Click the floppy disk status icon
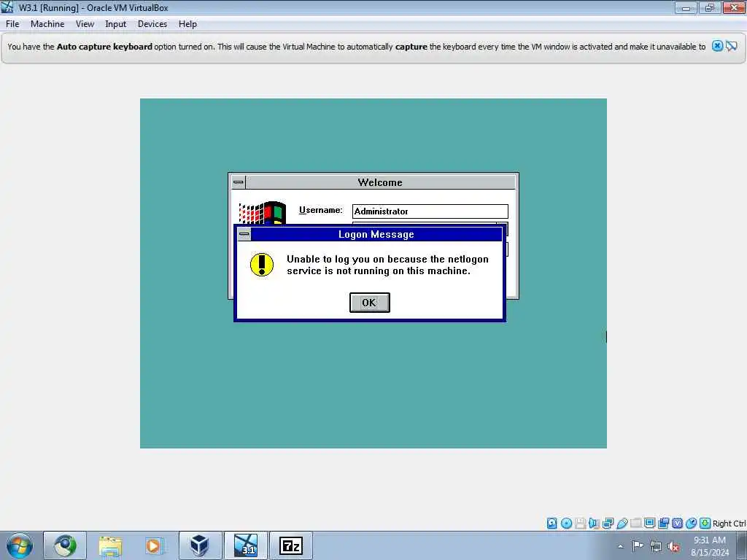Screen dimensions: 747x560 580,524
